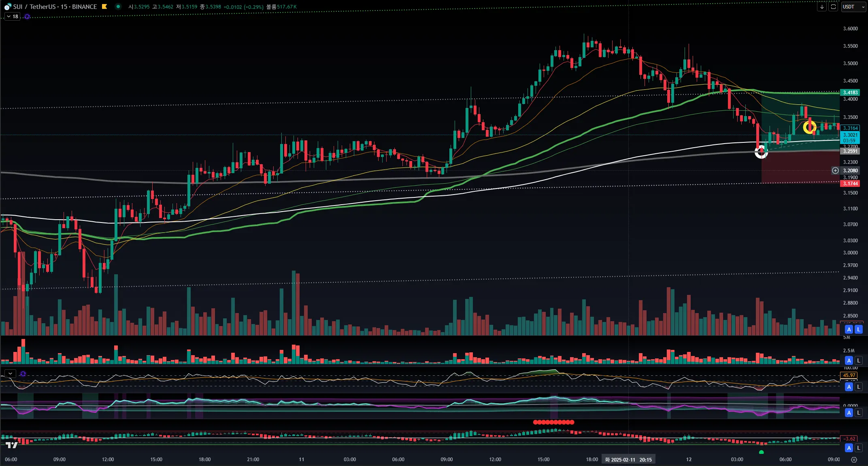Screen dimensions: 868x466
Task: Click the volume reading 517.67K
Action: tap(287, 7)
